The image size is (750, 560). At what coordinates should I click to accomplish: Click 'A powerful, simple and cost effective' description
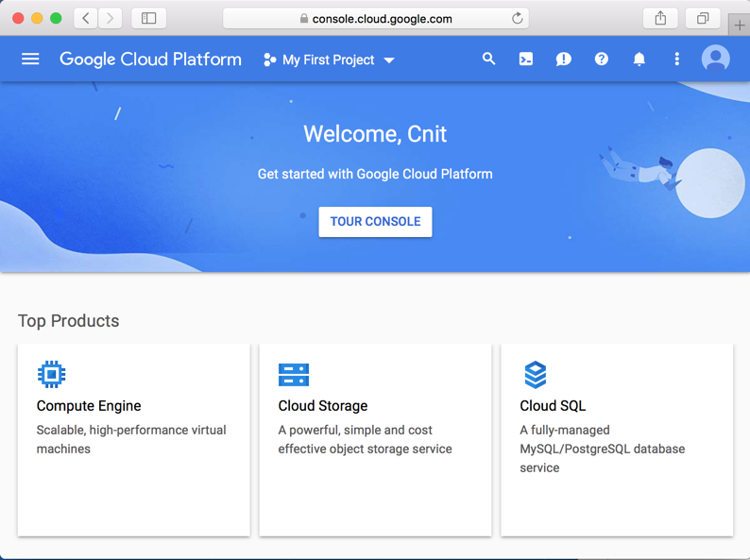point(365,439)
